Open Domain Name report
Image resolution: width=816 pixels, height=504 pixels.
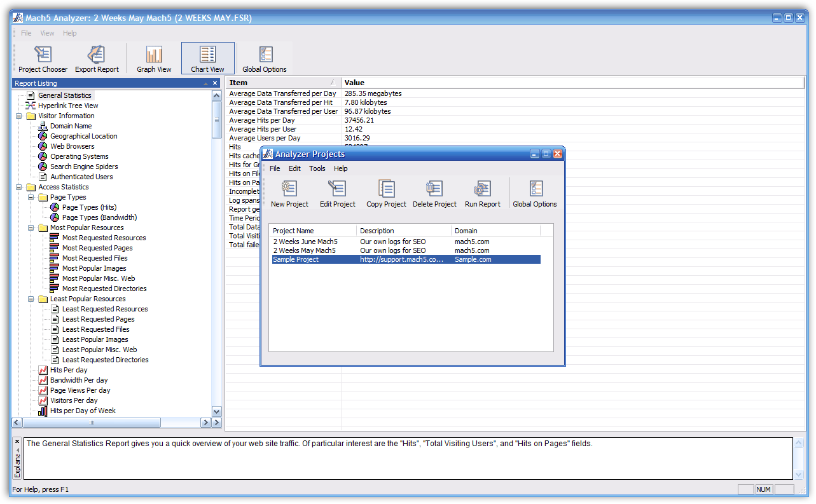tap(71, 126)
